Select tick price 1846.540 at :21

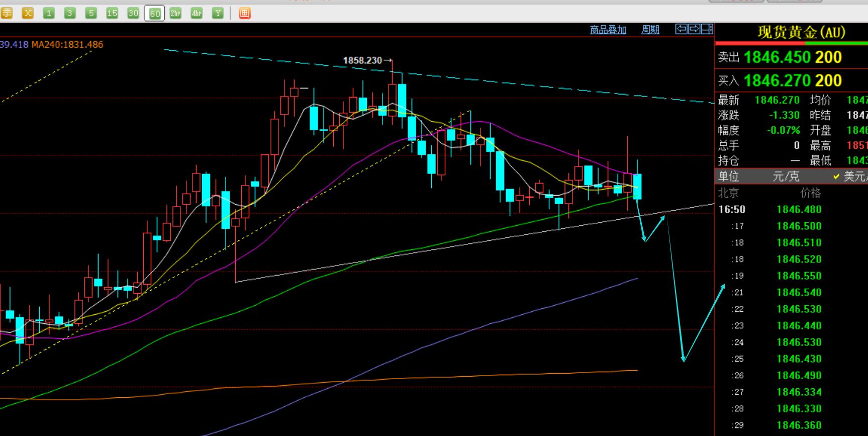point(799,293)
